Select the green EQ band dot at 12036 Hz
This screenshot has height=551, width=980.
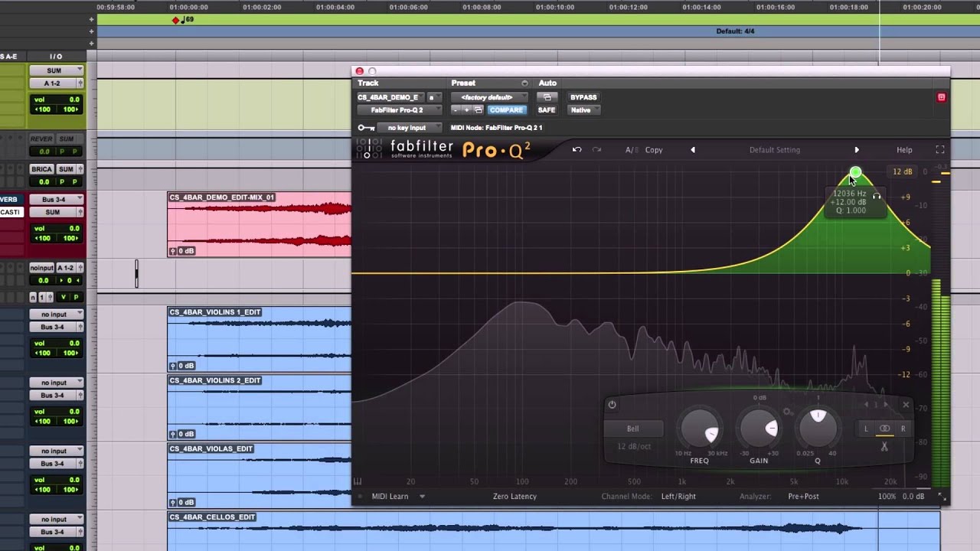point(855,174)
